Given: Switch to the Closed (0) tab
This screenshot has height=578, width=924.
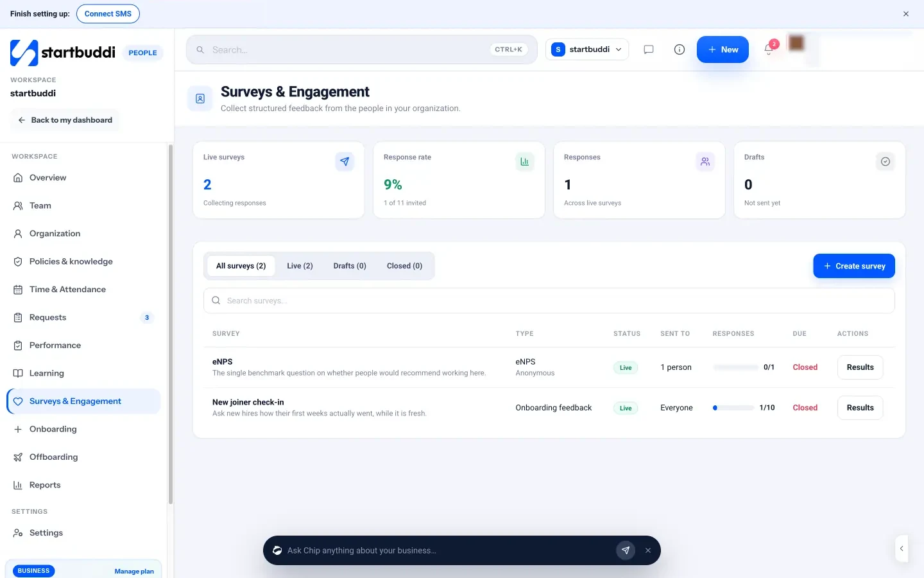Looking at the screenshot, I should [404, 266].
